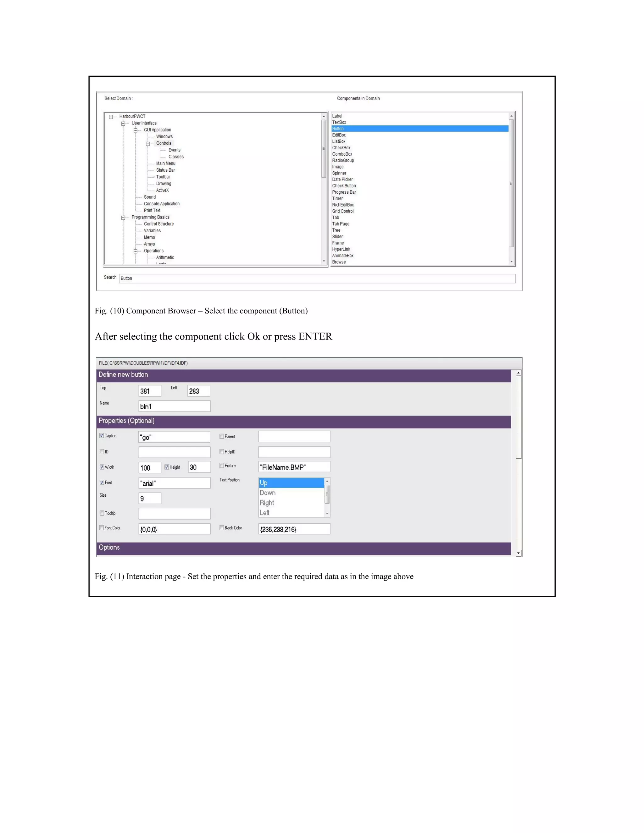Choose ComboBox from the components list
This screenshot has width=644, height=833.
(x=342, y=154)
